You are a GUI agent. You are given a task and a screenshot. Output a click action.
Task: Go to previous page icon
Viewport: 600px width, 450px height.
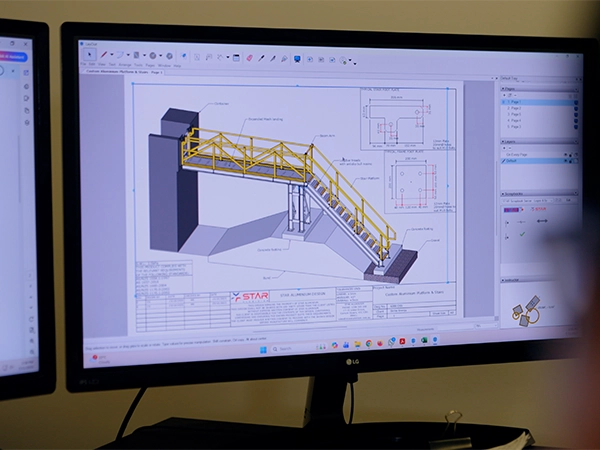click(321, 60)
